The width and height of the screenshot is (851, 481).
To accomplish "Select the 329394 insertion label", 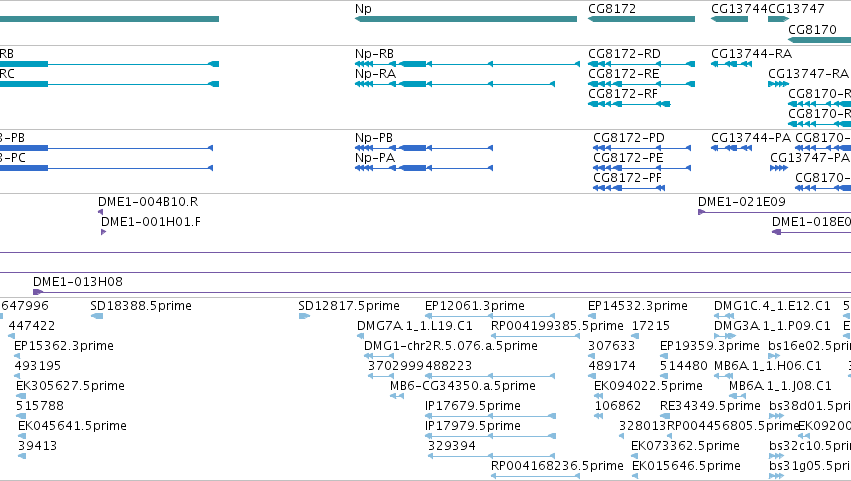I will pos(452,447).
